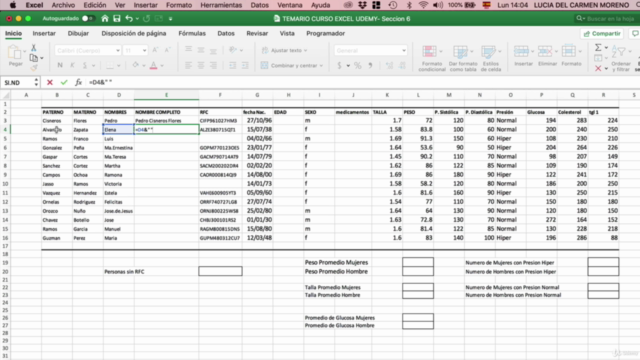The width and height of the screenshot is (640, 360).
Task: Toggle the Autoguardado switch
Action: (88, 18)
